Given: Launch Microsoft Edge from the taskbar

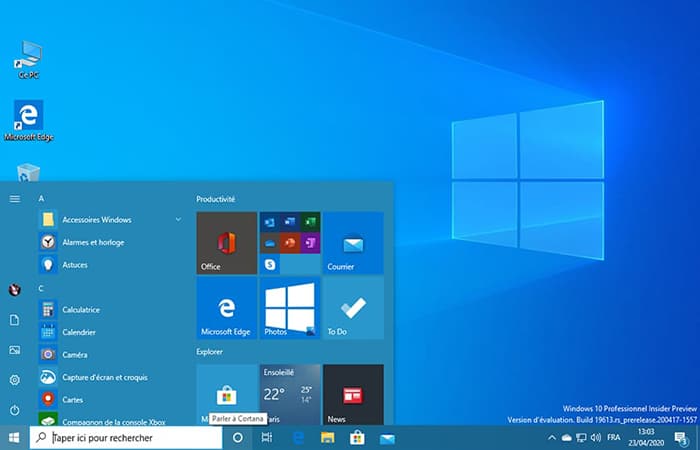Looking at the screenshot, I should click(298, 438).
